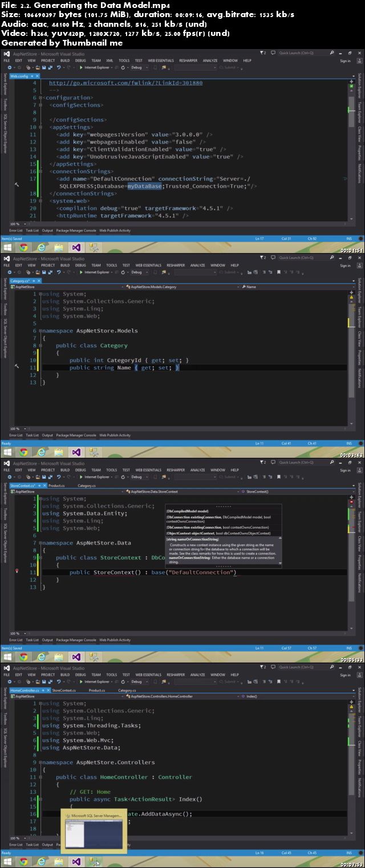Open Server Explorer side tab in the Web.config frame

5,85
